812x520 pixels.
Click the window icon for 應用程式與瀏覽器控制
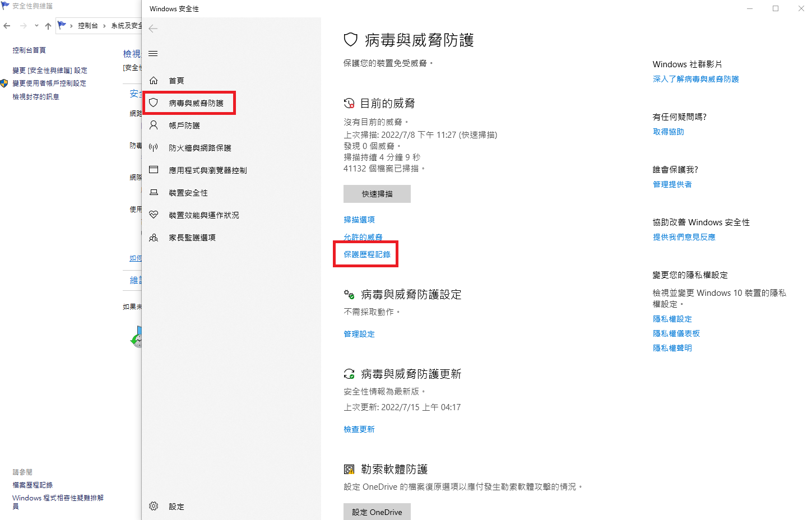click(x=154, y=170)
